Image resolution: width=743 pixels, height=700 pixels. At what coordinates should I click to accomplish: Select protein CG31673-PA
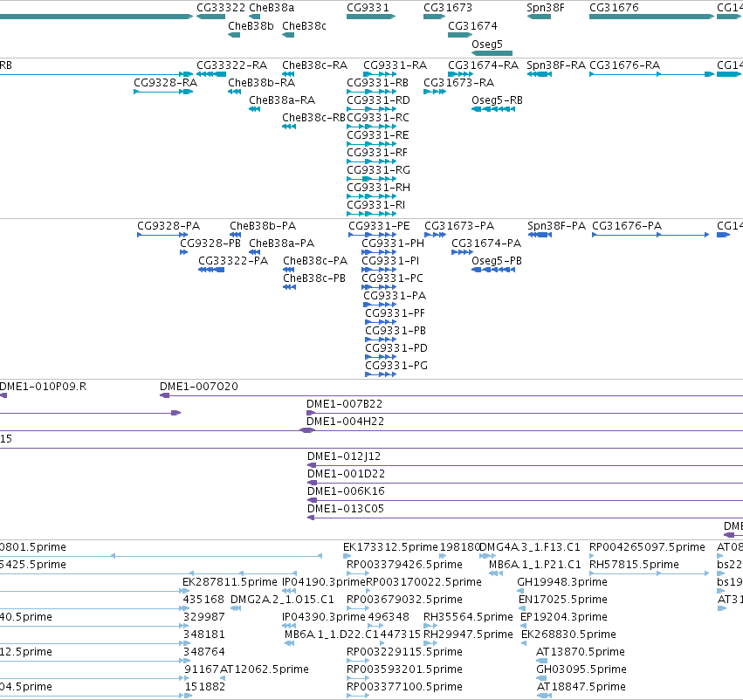click(459, 226)
